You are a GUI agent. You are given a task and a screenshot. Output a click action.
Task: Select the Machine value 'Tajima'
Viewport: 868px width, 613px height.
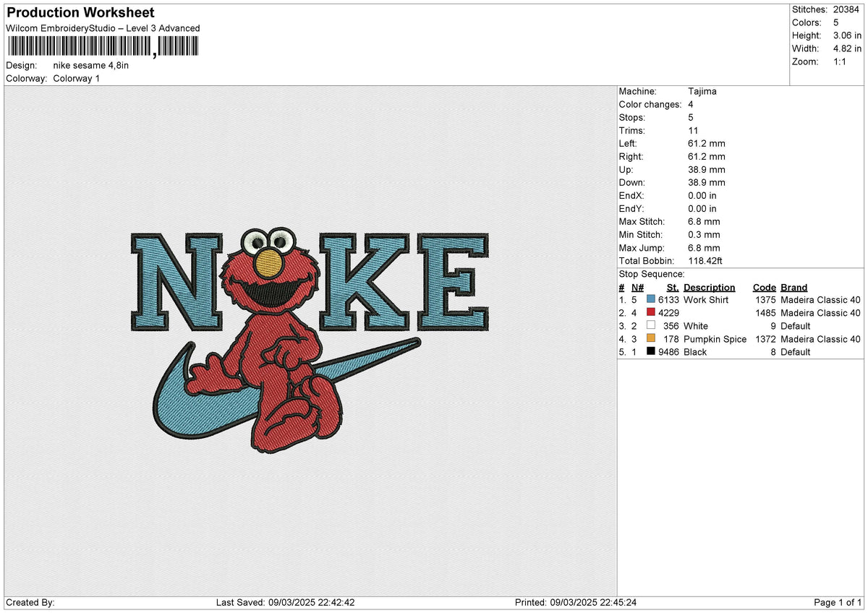click(702, 91)
